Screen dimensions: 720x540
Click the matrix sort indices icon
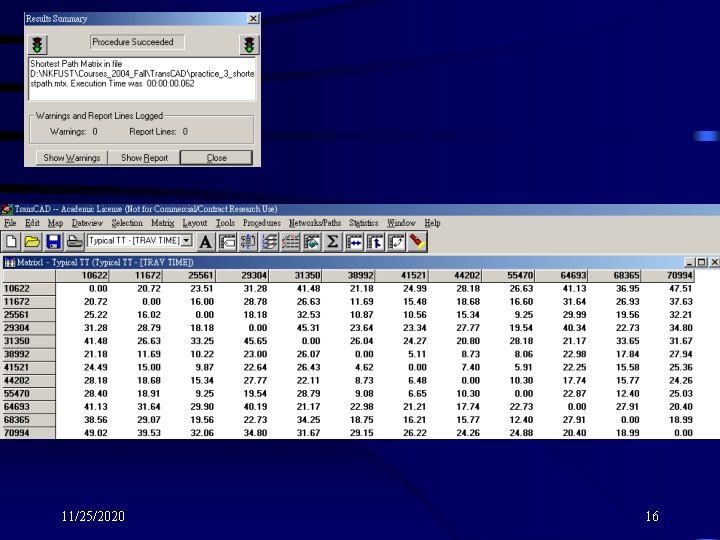tap(248, 242)
